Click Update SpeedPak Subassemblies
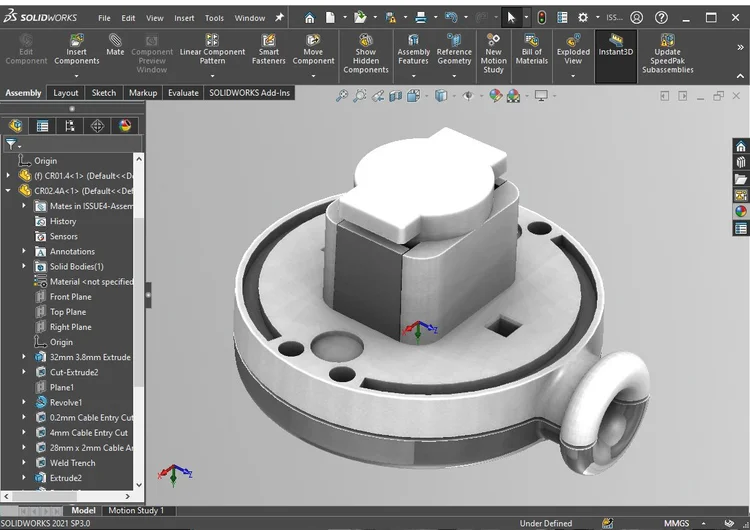Image resolution: width=750 pixels, height=530 pixels. [x=667, y=54]
